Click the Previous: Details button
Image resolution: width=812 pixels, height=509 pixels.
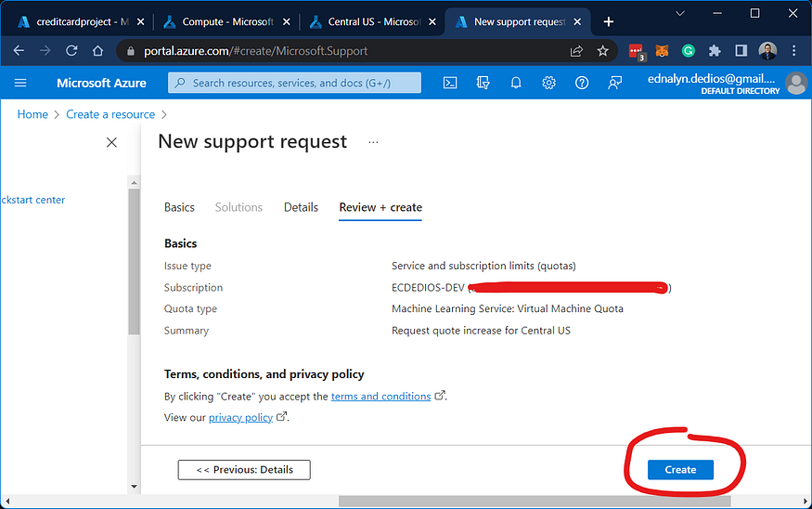pos(244,470)
